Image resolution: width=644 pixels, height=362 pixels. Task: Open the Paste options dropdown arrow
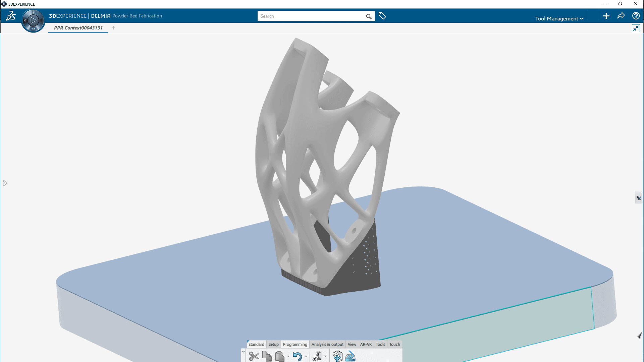click(x=288, y=357)
